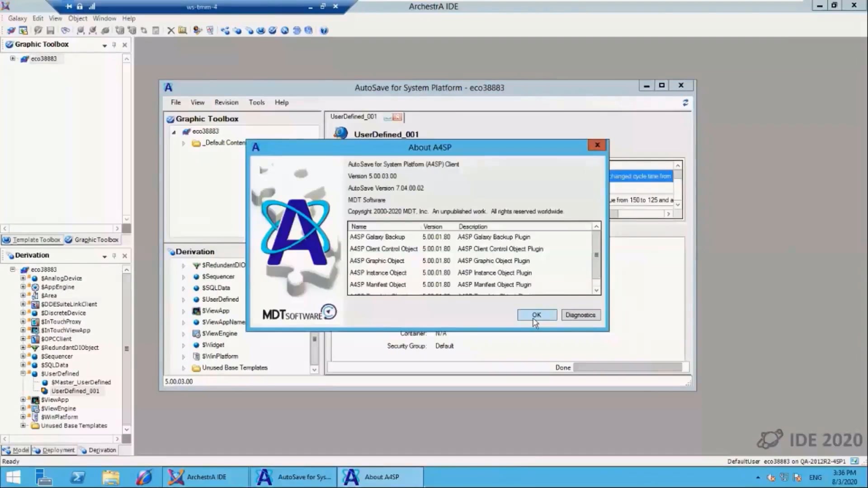Switch to AutoSave for Sys taskbar button
The width and height of the screenshot is (868, 488).
pos(294,477)
